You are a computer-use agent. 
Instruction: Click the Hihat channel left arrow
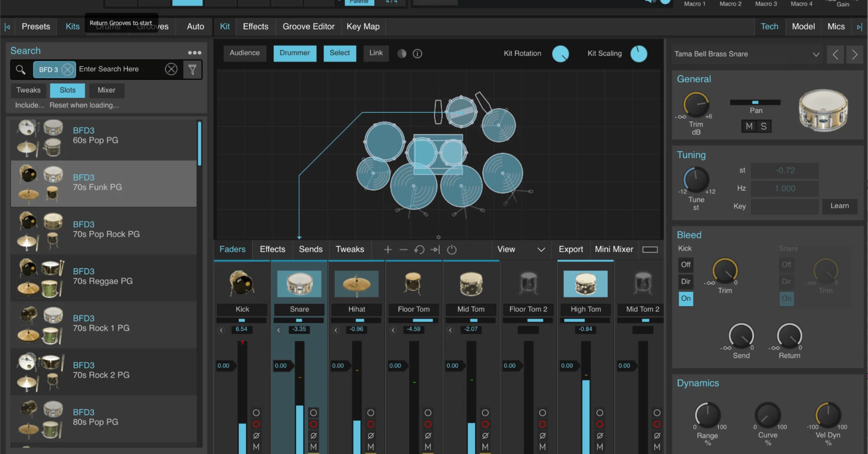[x=336, y=330]
